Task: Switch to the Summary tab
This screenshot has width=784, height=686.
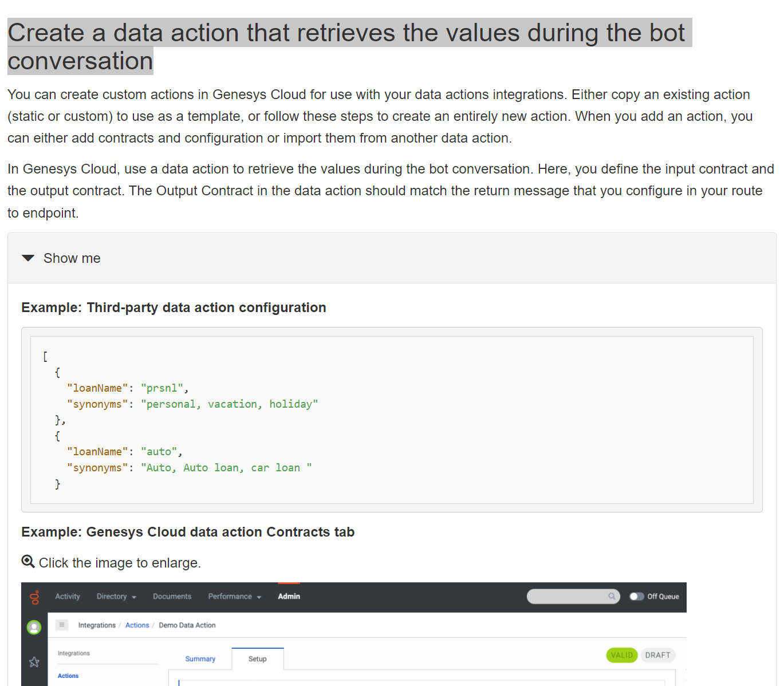Action: pos(200,659)
